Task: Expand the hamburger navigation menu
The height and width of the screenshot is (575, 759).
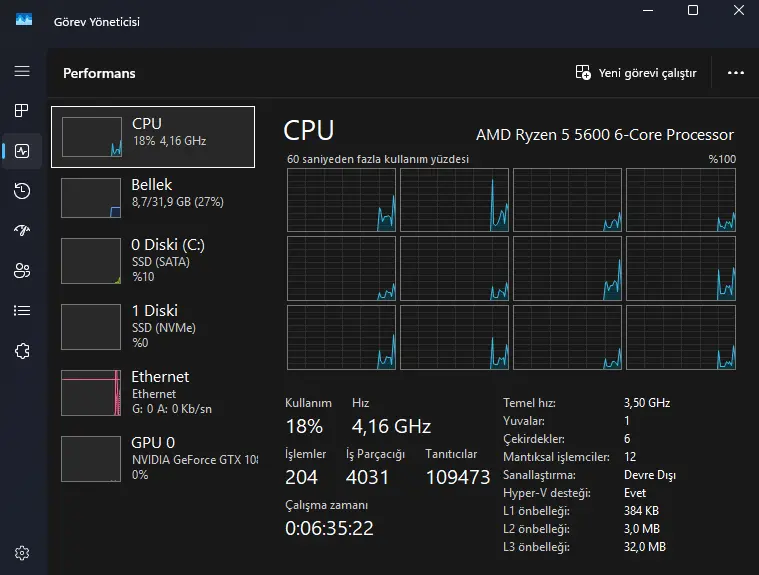Action: click(22, 71)
